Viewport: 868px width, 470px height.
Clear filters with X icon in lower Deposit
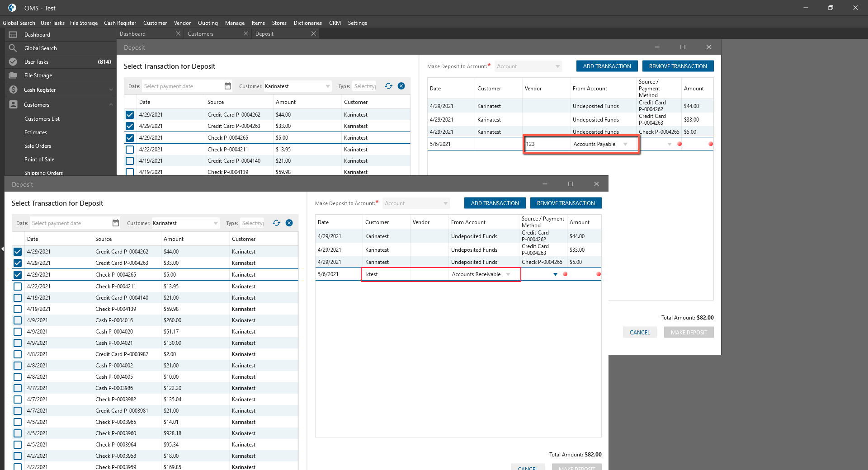coord(289,223)
